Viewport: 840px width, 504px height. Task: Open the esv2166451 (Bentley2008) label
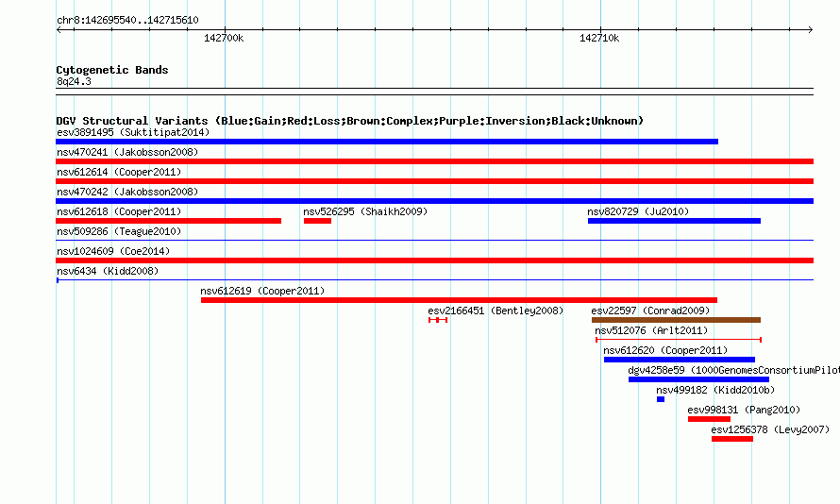[x=496, y=311]
